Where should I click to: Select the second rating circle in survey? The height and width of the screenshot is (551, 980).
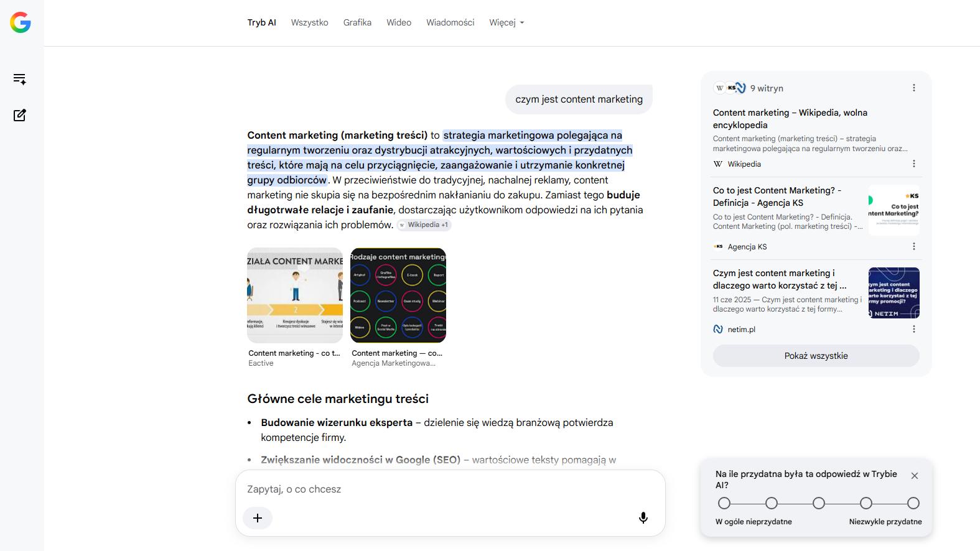(x=772, y=503)
